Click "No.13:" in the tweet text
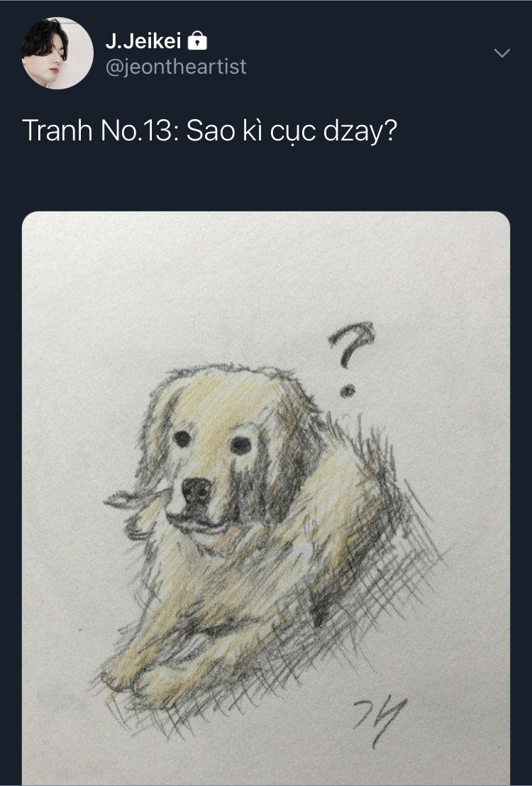 [140, 131]
